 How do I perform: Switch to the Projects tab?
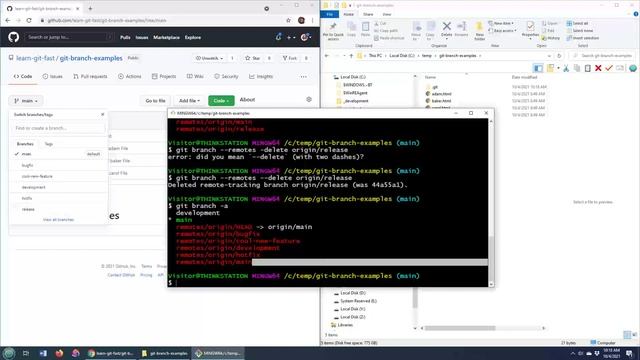pyautogui.click(x=164, y=76)
